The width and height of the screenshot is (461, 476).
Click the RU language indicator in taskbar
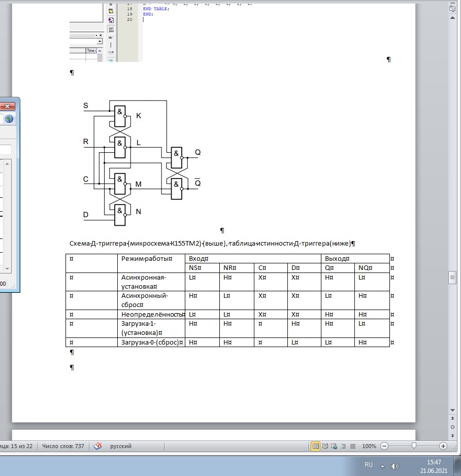(369, 465)
